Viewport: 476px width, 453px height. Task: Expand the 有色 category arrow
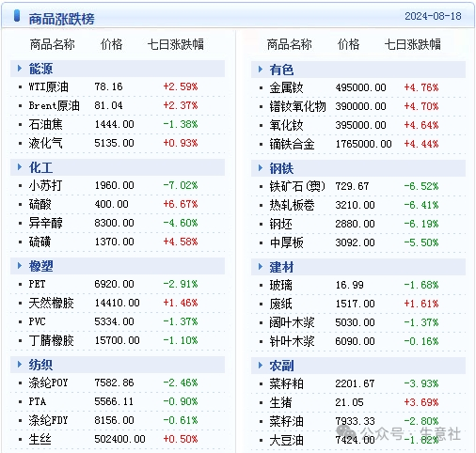click(x=261, y=70)
